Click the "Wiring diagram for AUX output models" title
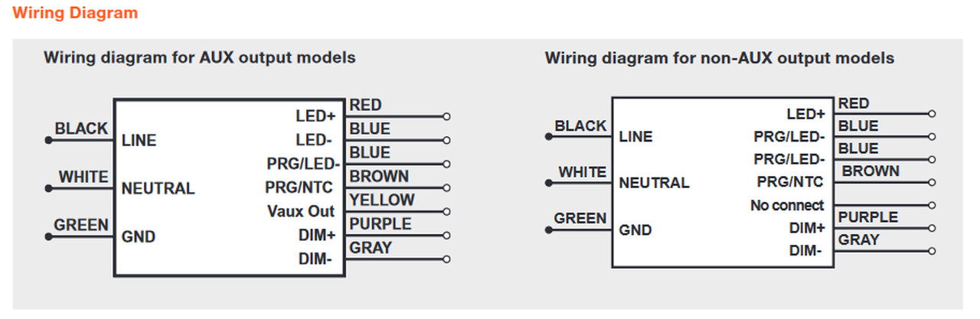980x319 pixels. tap(199, 58)
